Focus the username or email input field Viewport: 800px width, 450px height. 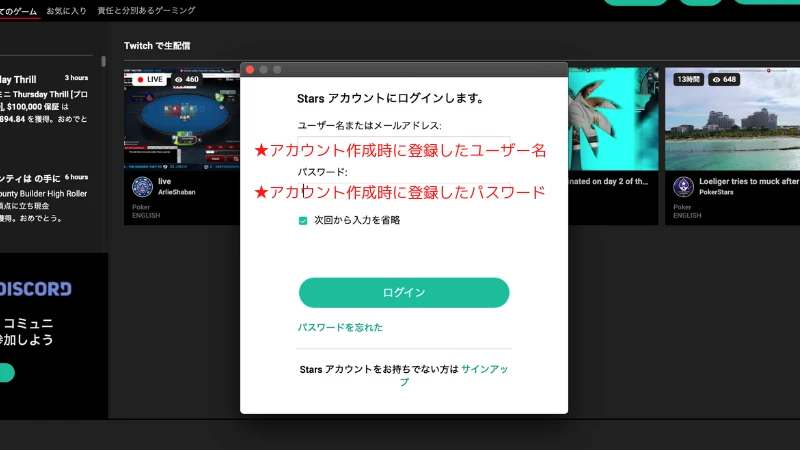(404, 146)
